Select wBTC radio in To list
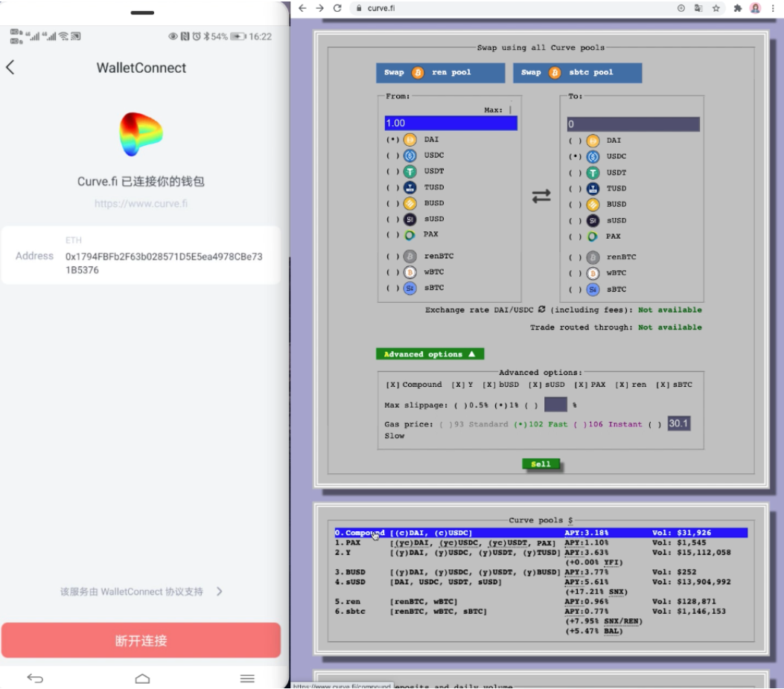Image resolution: width=784 pixels, height=689 pixels. point(575,273)
